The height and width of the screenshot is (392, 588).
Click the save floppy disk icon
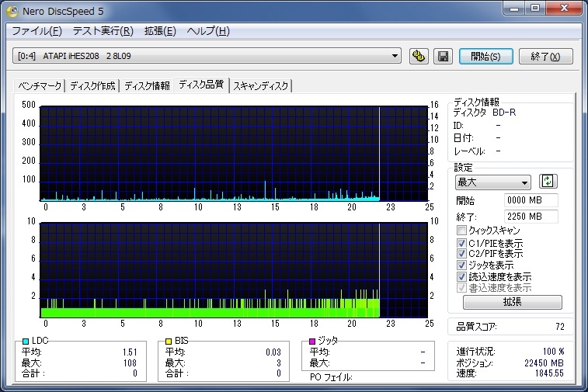[443, 56]
